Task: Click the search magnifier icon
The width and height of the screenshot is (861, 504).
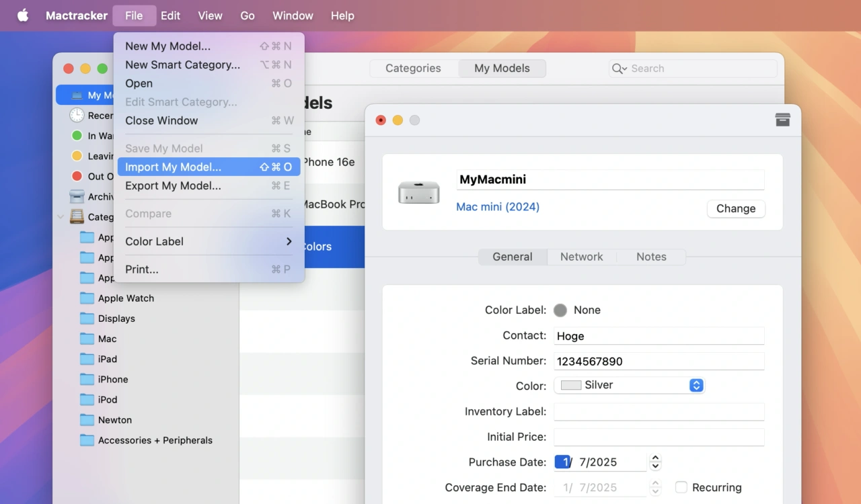Action: point(617,69)
